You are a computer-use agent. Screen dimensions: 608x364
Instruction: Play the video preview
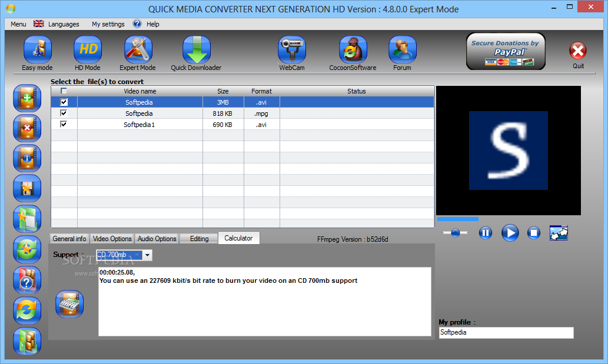(510, 233)
